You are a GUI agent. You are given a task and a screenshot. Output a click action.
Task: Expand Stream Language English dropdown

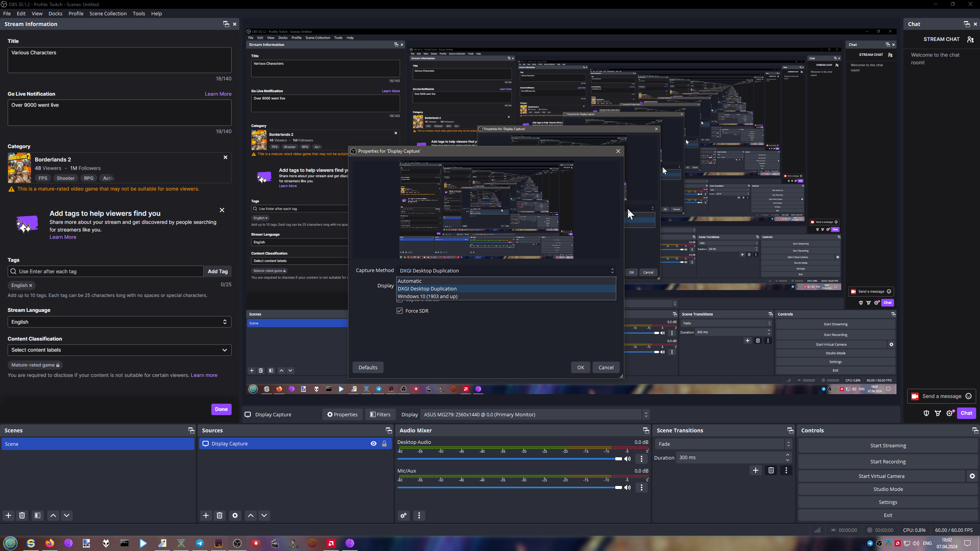tap(119, 322)
